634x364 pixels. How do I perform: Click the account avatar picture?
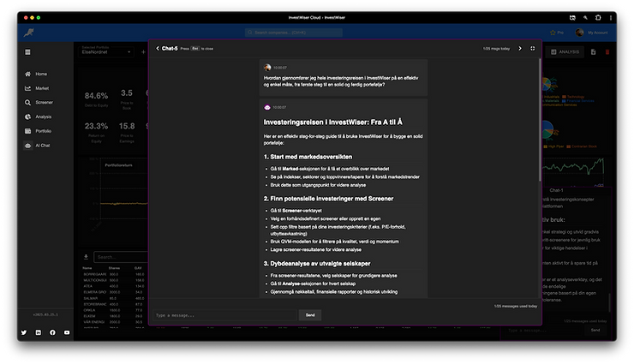pos(579,33)
